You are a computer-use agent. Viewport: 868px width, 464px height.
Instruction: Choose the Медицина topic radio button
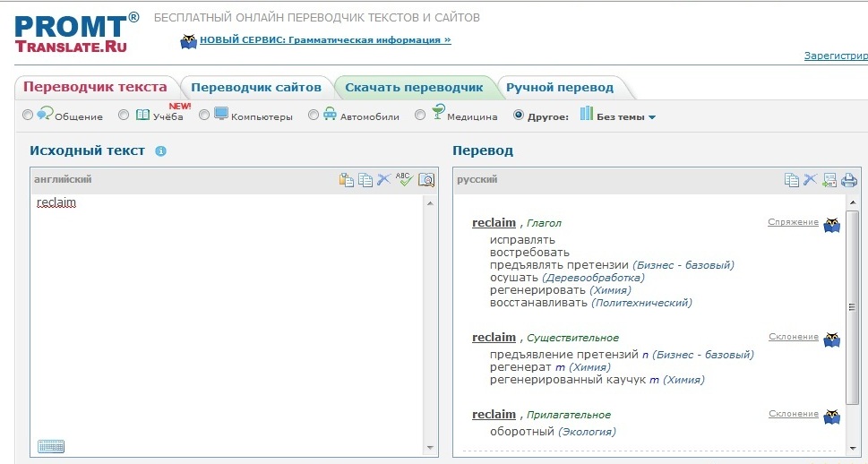420,116
